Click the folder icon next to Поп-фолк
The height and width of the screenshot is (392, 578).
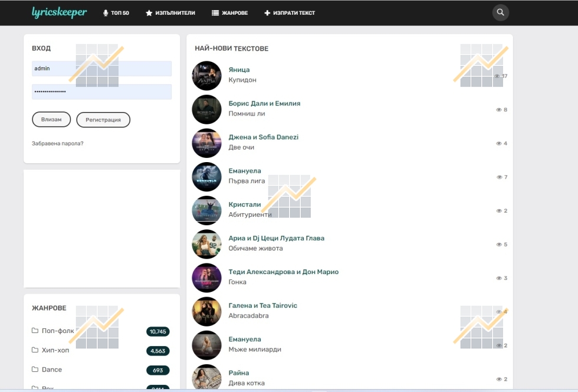pos(35,331)
